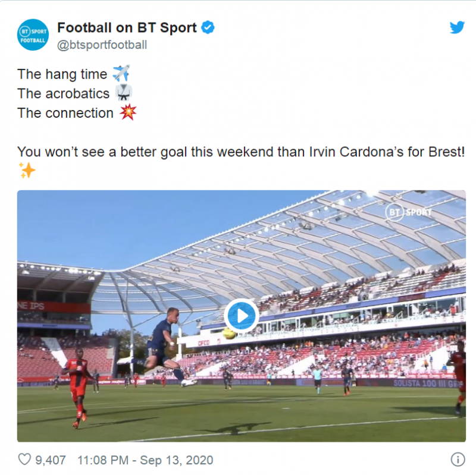Click the blue verified badge
Image resolution: width=476 pixels, height=475 pixels.
[208, 27]
